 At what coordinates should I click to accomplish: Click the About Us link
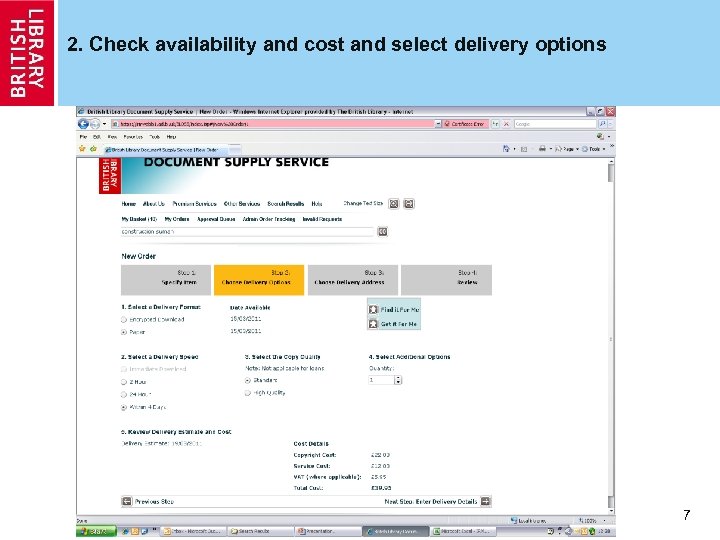[153, 204]
